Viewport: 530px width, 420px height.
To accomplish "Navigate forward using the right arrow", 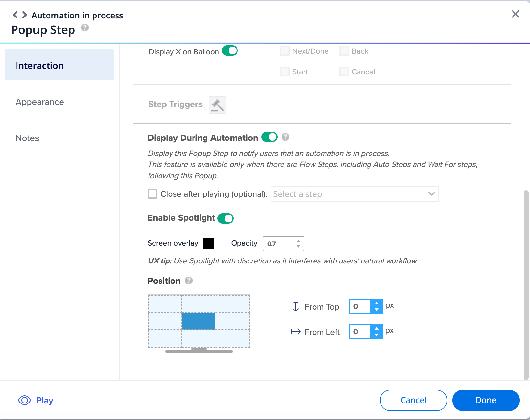I will coord(24,15).
